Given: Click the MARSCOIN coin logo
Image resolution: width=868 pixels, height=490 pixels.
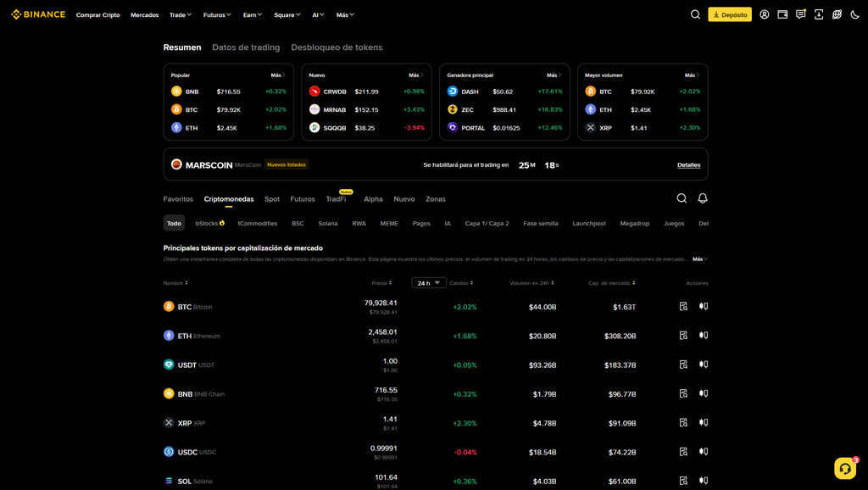Looking at the screenshot, I should 176,164.
